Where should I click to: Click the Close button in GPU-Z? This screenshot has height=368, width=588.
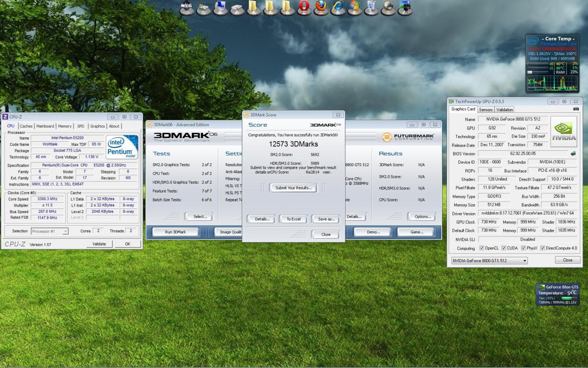(x=568, y=260)
